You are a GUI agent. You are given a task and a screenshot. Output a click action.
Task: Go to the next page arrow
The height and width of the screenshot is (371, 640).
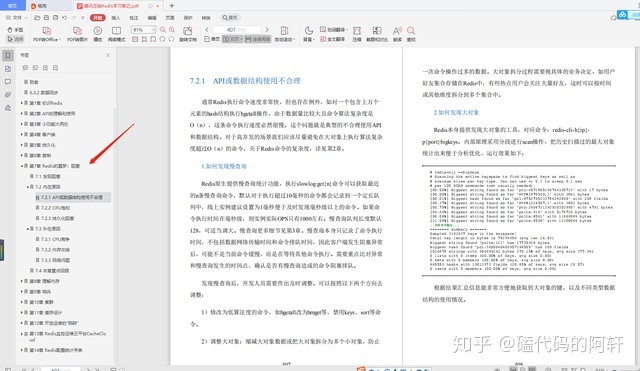click(267, 29)
